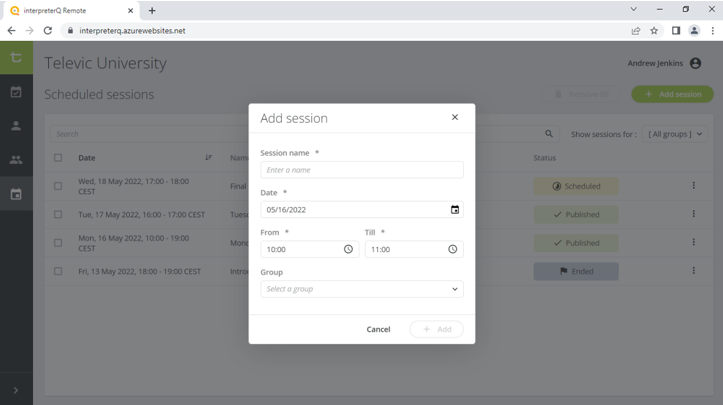Screen dimensions: 723x405
Task: Select the Fri, 13 May 2022 session checkbox
Action: pyautogui.click(x=58, y=271)
